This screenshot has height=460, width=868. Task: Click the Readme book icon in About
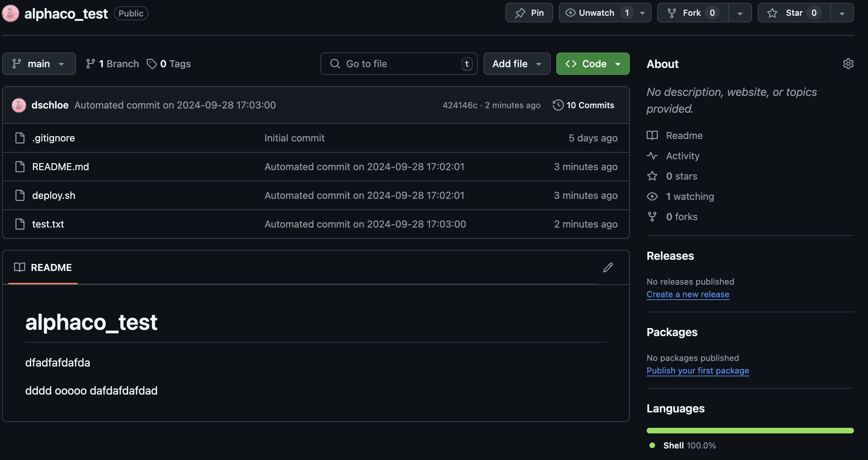click(x=652, y=135)
